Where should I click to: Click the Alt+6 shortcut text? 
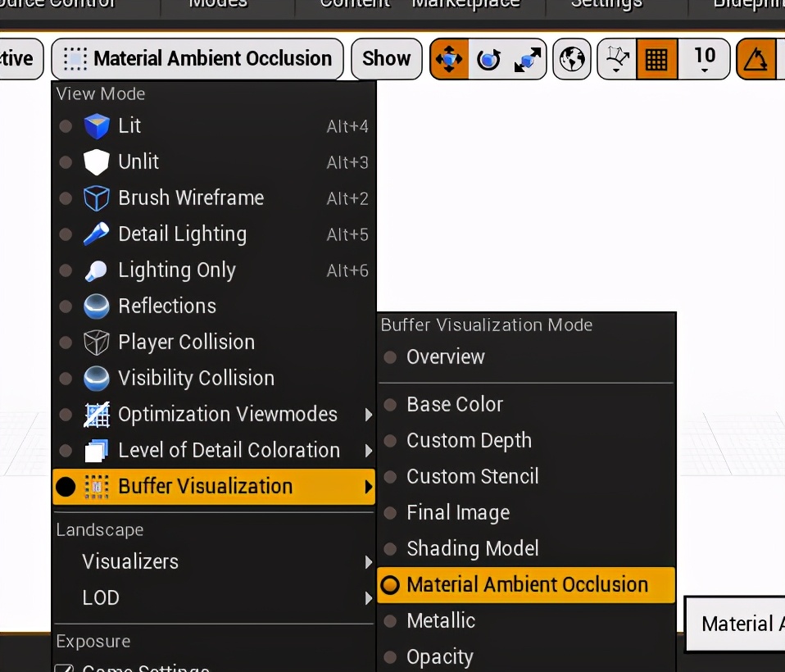pos(347,270)
